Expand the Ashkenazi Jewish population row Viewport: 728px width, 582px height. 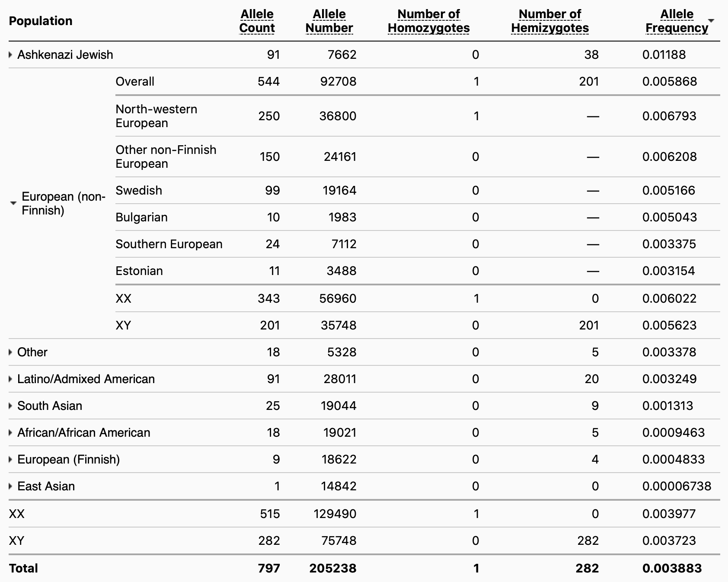pyautogui.click(x=11, y=55)
